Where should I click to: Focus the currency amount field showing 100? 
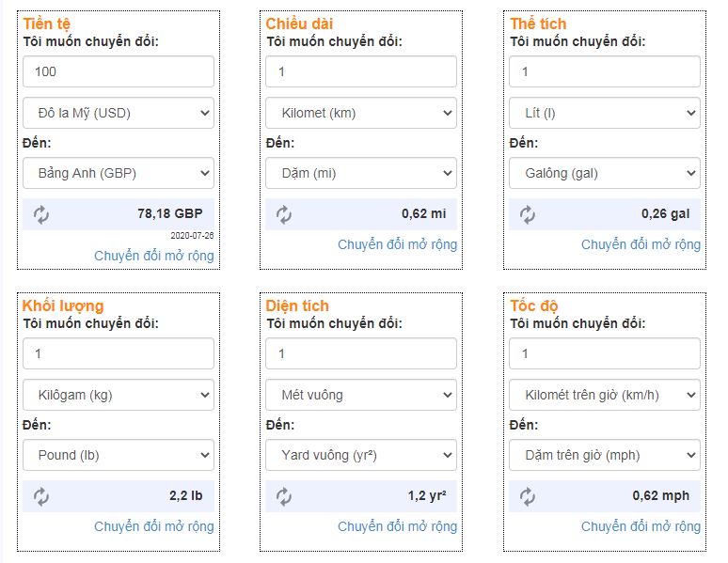click(119, 71)
